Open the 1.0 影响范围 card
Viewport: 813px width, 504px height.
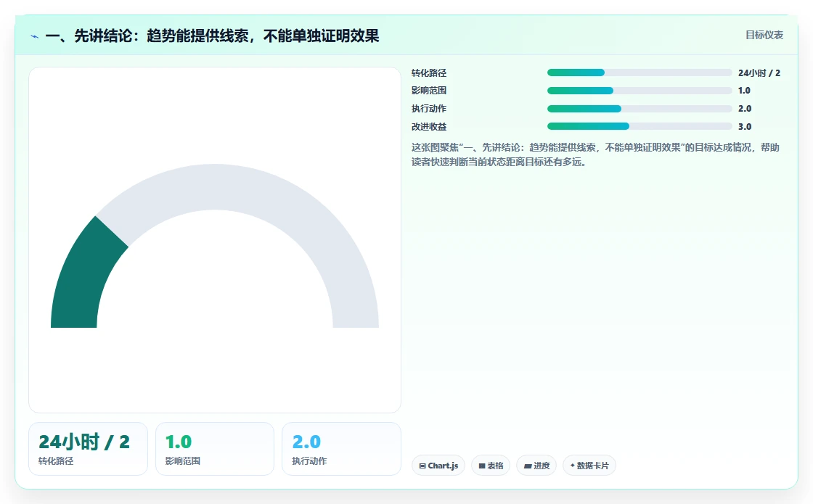pos(215,449)
